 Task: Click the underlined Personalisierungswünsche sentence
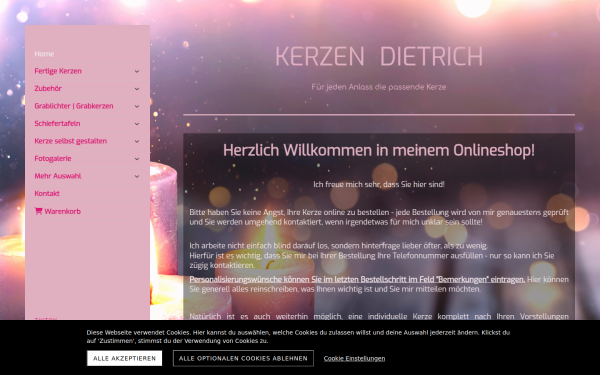point(357,280)
